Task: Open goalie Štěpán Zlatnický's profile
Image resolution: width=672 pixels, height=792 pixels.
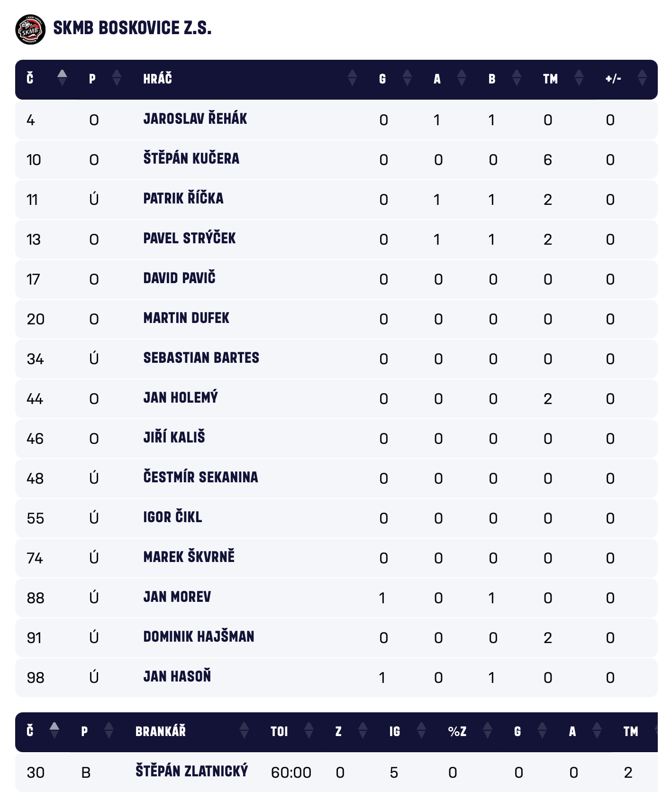Action: pos(191,772)
